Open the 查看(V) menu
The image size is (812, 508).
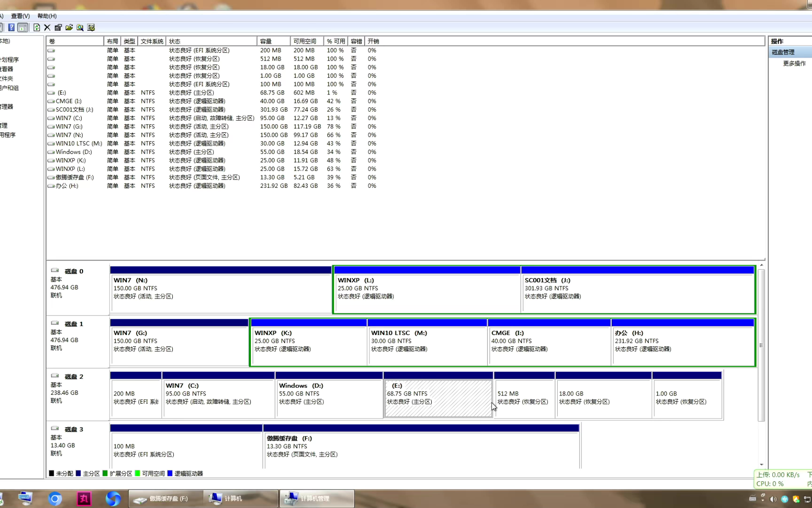coord(20,16)
